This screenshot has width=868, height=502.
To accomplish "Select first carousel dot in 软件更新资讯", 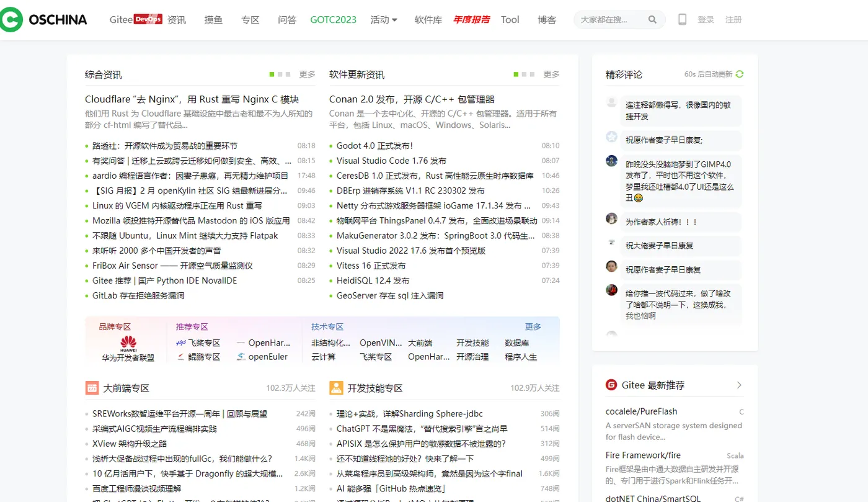I will [x=516, y=74].
